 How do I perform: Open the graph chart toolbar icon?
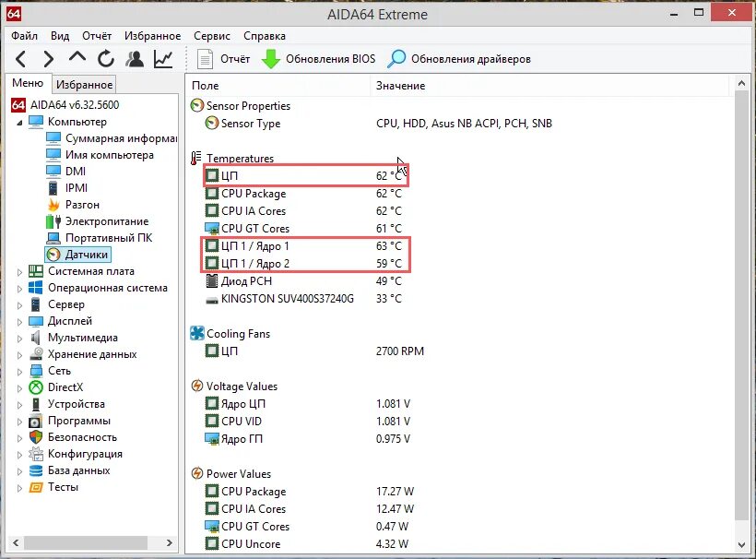163,59
